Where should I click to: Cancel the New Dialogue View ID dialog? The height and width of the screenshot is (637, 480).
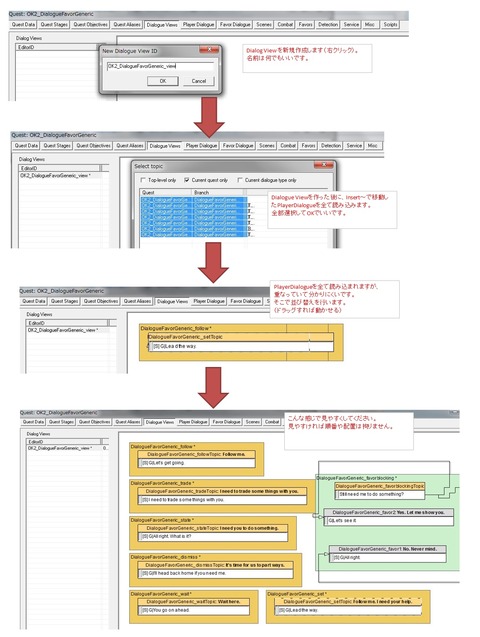coord(199,81)
